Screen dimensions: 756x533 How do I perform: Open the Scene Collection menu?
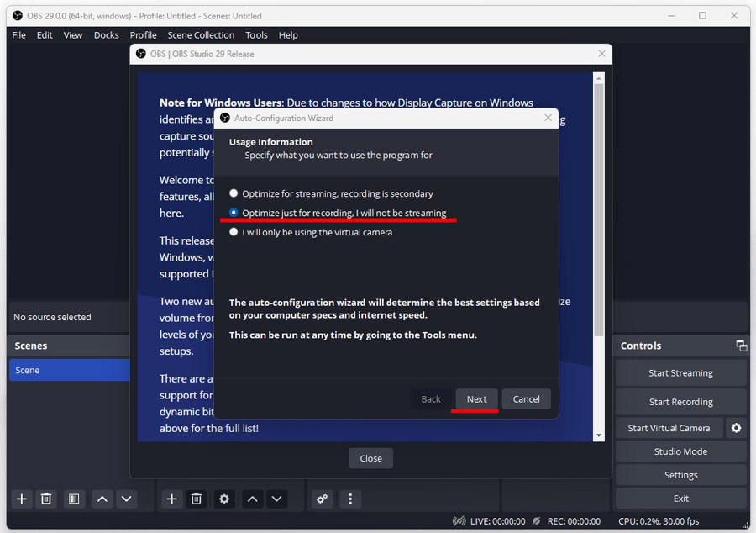tap(201, 35)
